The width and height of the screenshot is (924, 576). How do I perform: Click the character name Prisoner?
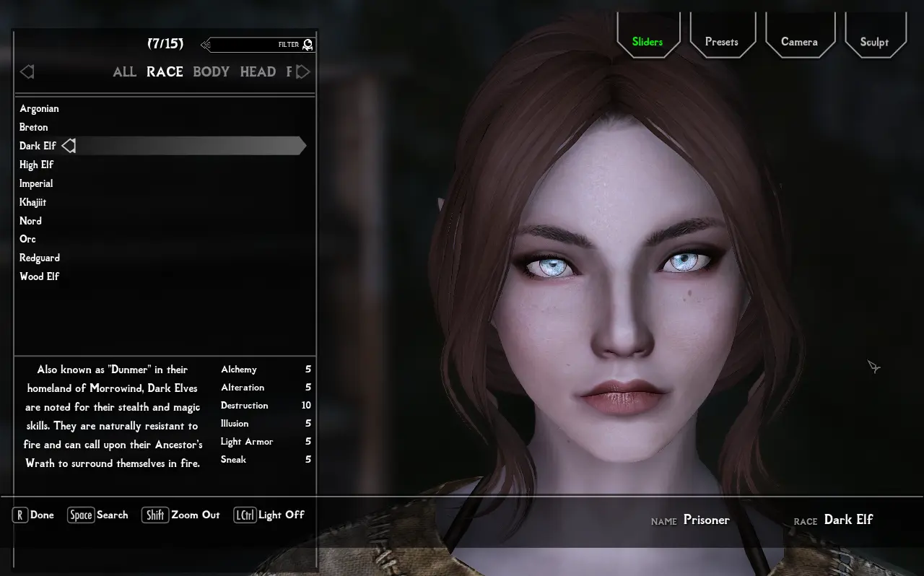point(707,520)
